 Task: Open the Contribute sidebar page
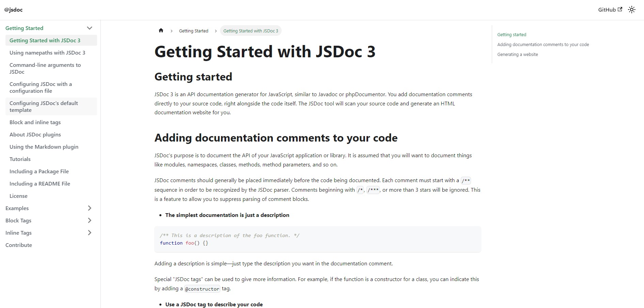click(19, 245)
